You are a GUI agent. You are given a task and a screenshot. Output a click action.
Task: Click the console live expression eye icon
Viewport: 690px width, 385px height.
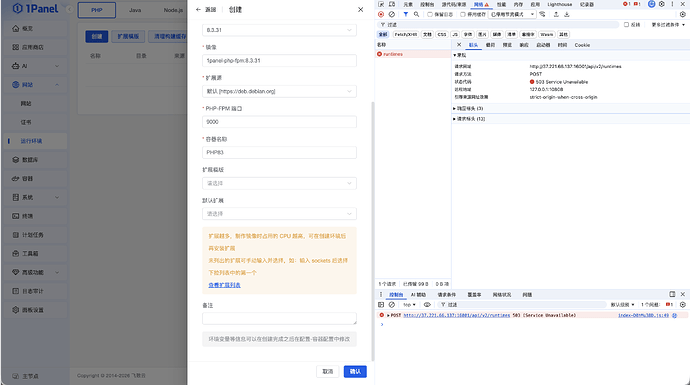427,304
